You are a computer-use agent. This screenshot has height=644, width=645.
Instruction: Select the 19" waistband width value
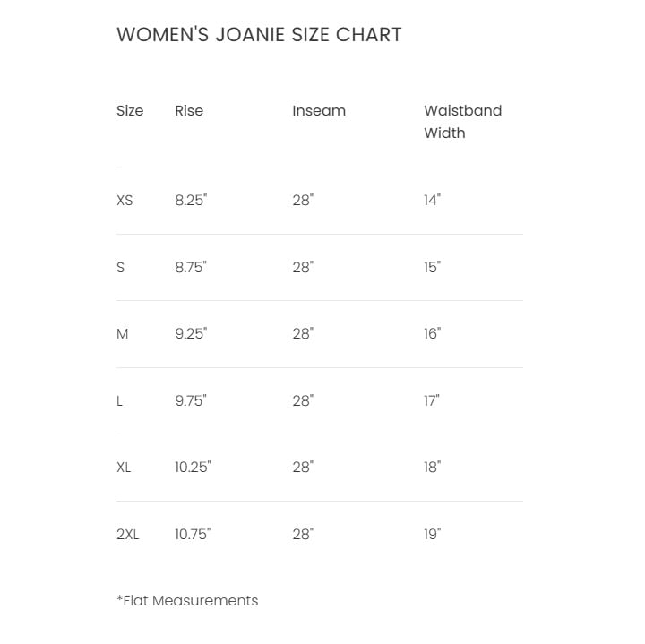pos(433,534)
